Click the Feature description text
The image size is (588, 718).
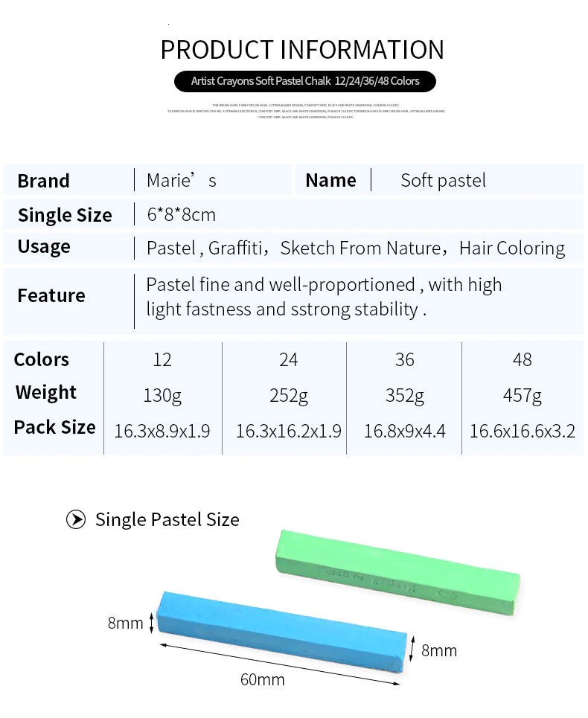point(324,297)
